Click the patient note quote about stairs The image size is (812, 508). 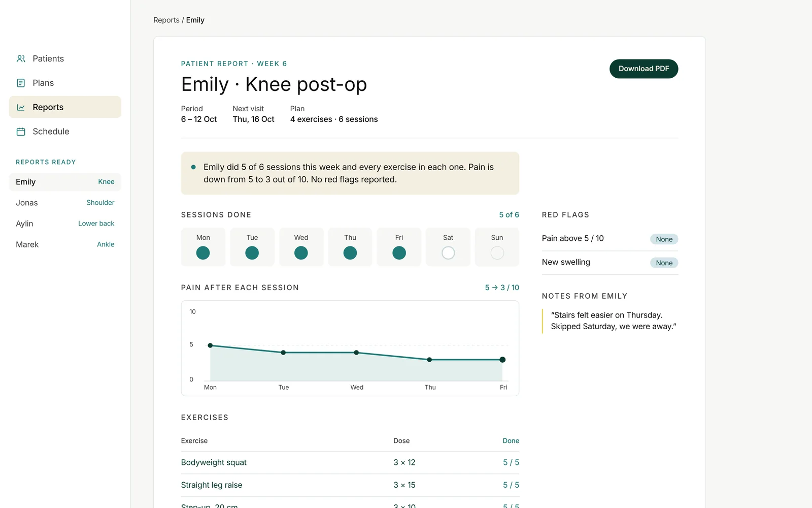pyautogui.click(x=614, y=321)
